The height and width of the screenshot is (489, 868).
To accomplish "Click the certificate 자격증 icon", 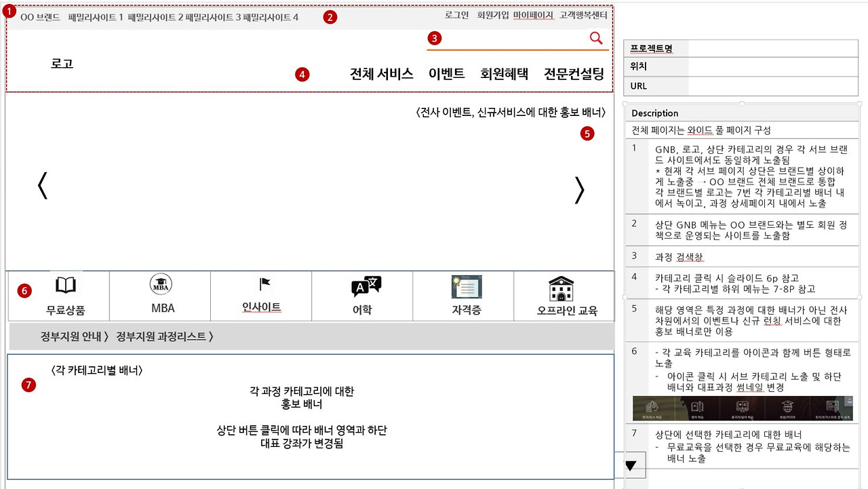I will click(467, 287).
